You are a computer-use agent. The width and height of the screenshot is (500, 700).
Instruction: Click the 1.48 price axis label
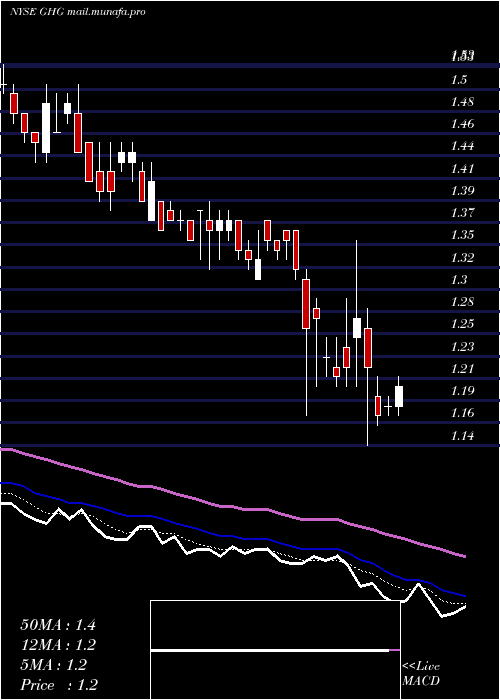(462, 102)
